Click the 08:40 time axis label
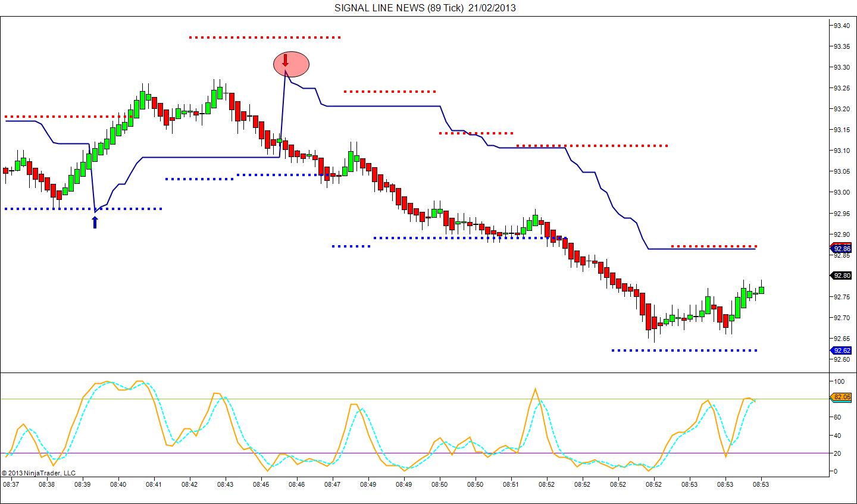857x504 pixels. (x=118, y=485)
